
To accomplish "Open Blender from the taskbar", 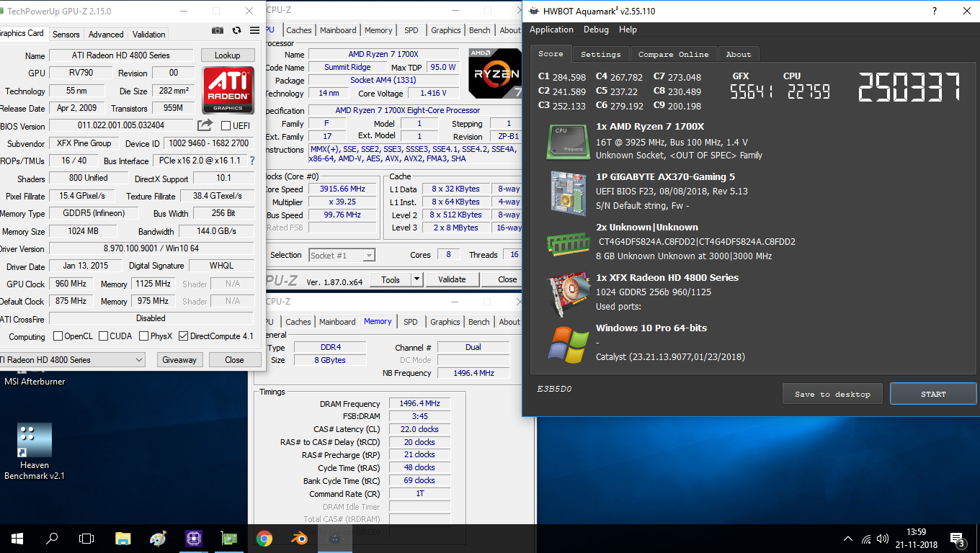I will [299, 538].
